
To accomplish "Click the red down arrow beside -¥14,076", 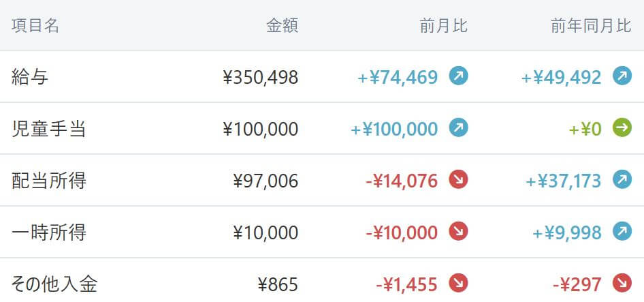I will (x=458, y=180).
